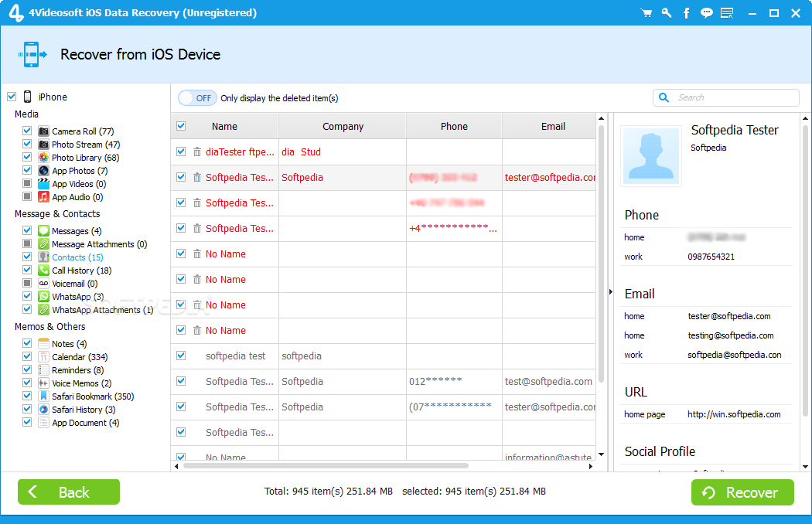
Task: Click the Call History phone icon
Action: (44, 271)
